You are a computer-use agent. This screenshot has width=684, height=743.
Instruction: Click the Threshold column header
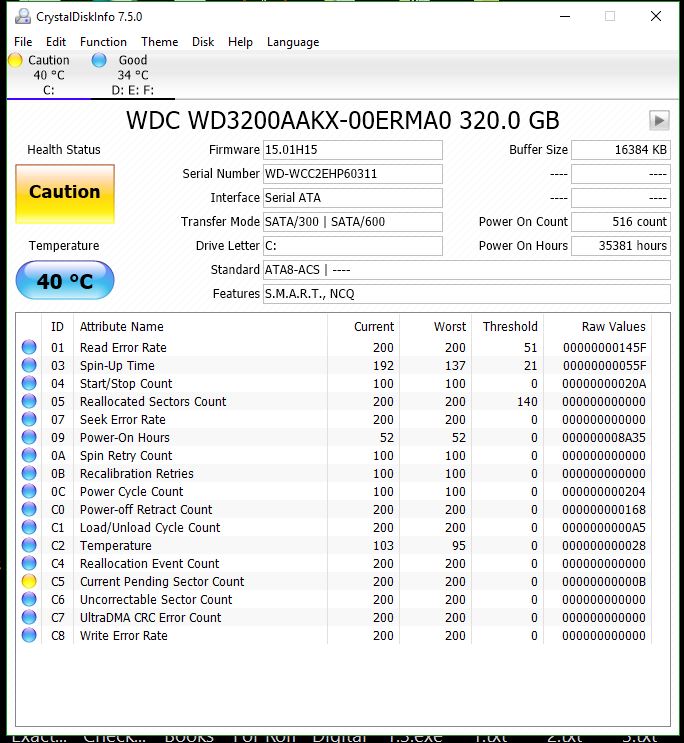pyautogui.click(x=508, y=326)
